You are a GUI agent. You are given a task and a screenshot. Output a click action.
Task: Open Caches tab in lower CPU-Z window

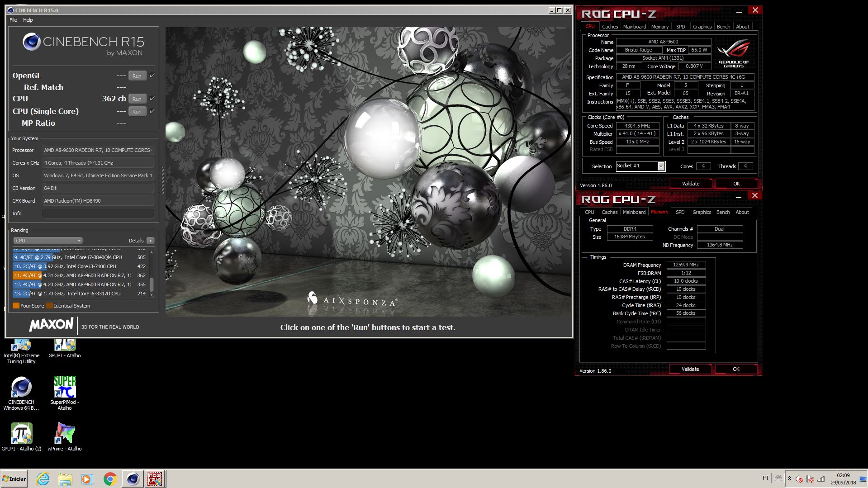coord(609,212)
